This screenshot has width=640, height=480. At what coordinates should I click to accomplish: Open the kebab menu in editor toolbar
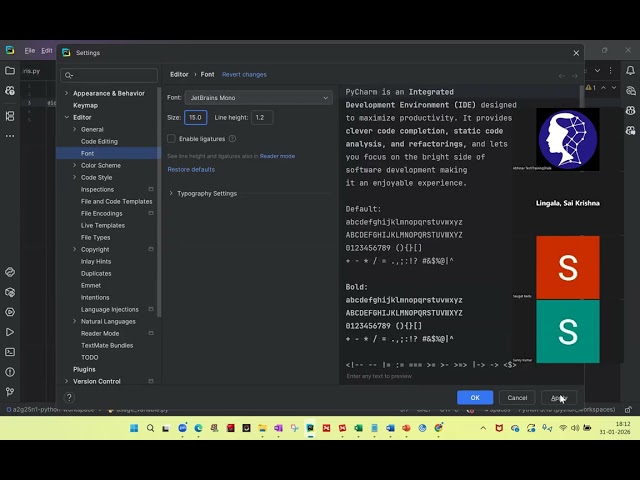click(x=610, y=71)
